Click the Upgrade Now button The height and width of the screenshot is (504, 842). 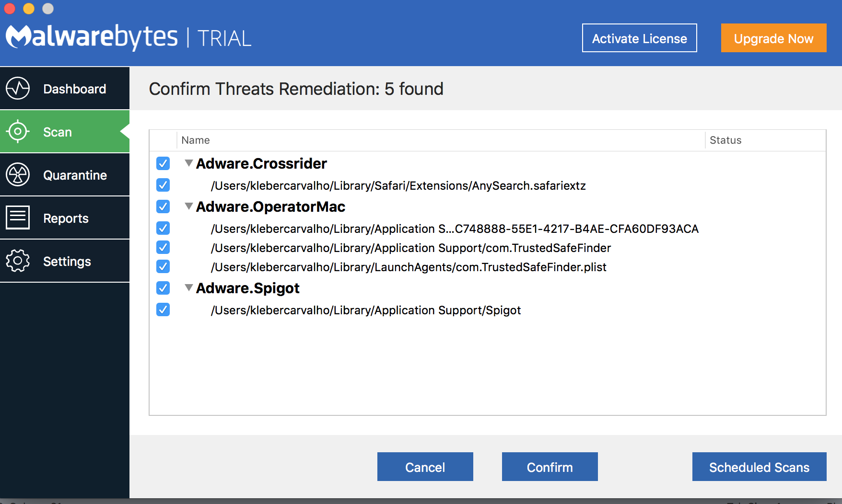click(x=773, y=38)
